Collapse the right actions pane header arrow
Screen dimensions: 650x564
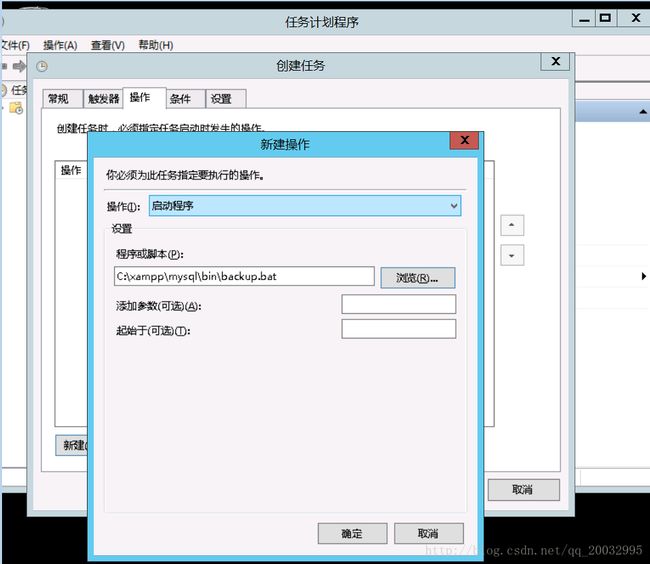point(643,111)
